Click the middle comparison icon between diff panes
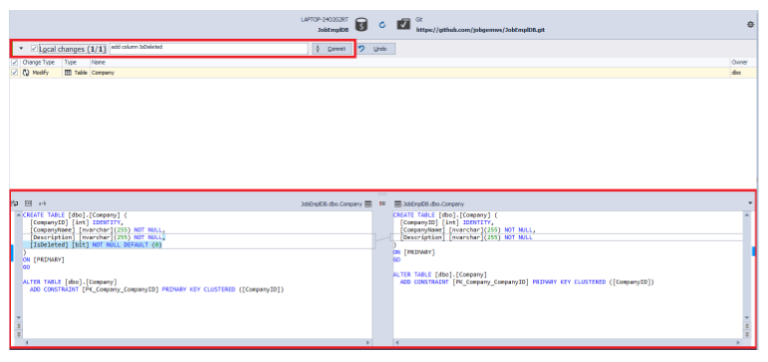Image resolution: width=768 pixels, height=362 pixels. (383, 203)
